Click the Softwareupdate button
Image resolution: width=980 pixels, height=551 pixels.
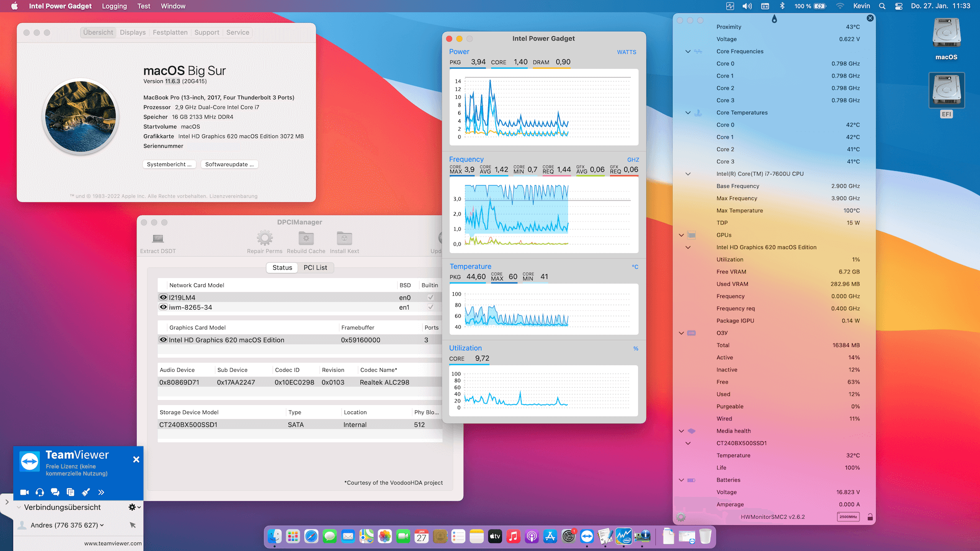coord(229,164)
